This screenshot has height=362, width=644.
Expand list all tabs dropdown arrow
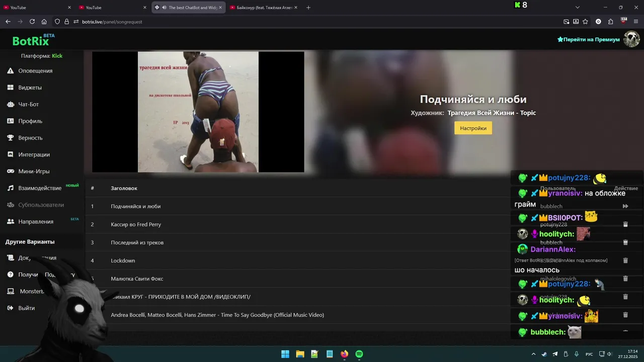tap(578, 8)
